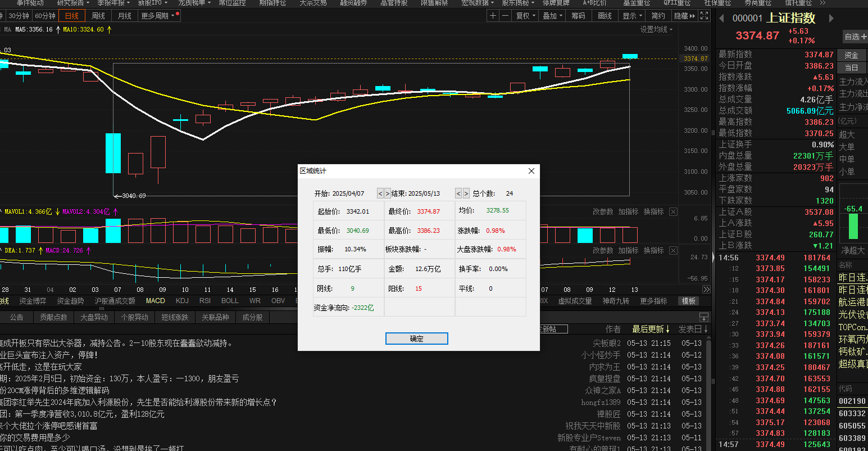This screenshot has width=868, height=451.
Task: Switch to 60分钟 period
Action: tap(45, 16)
